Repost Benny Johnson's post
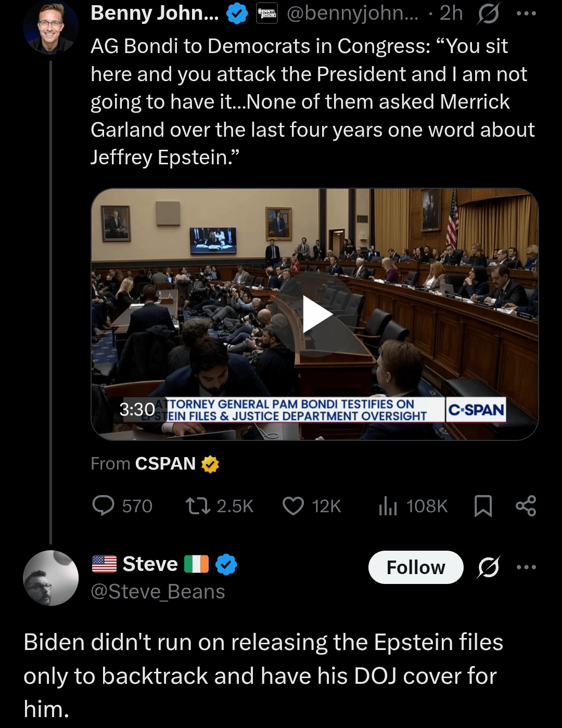 click(198, 505)
